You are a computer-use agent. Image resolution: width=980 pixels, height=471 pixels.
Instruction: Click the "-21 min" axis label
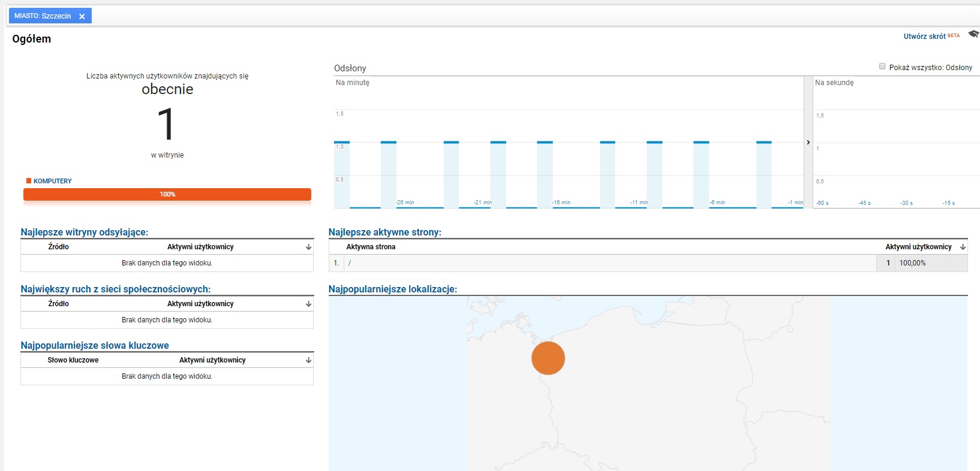pos(483,203)
